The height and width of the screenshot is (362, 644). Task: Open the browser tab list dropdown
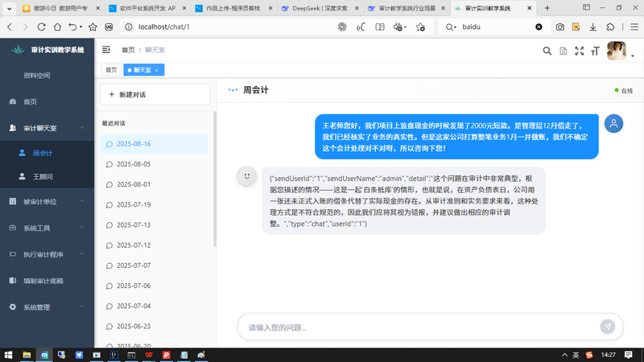[9, 8]
